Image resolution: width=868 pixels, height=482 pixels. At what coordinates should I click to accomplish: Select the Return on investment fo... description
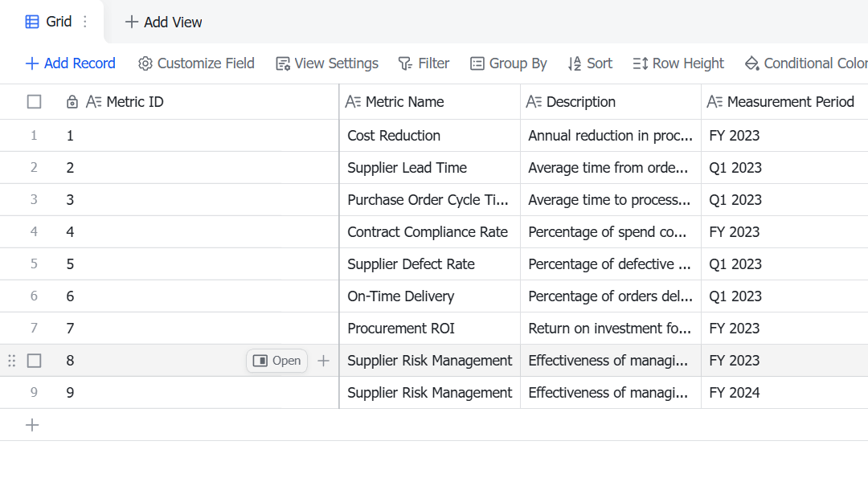611,328
